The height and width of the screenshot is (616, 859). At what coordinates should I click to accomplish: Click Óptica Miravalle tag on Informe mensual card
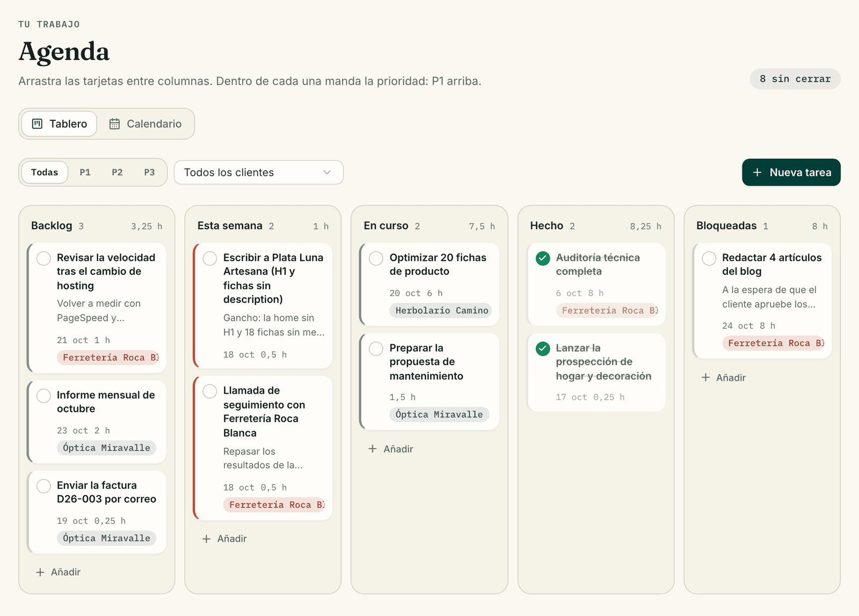click(x=106, y=448)
